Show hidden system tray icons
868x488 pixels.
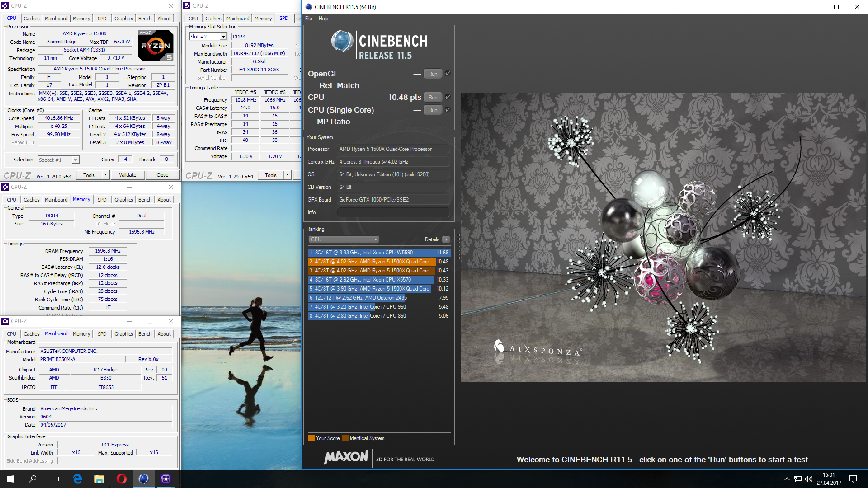click(x=787, y=479)
